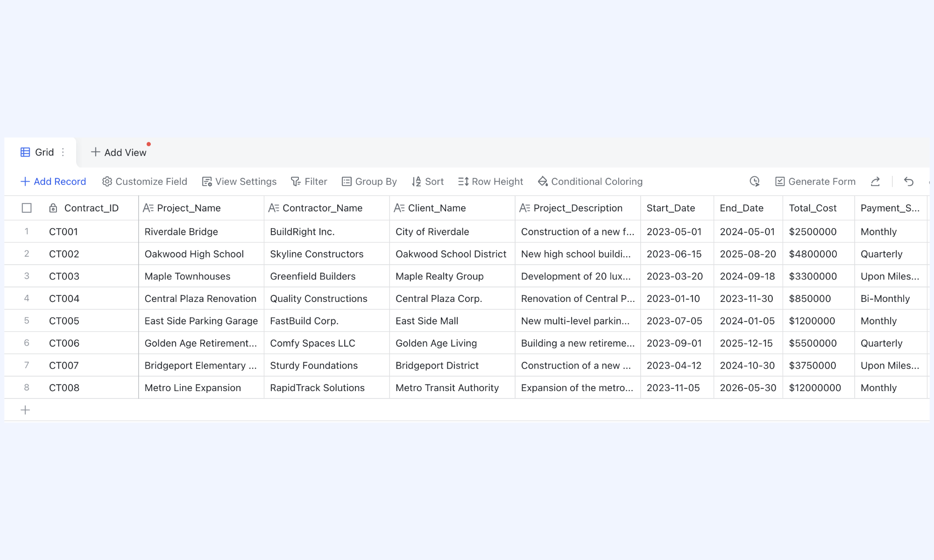Screen dimensions: 934x560
Task: Click the View Settings icon
Action: pyautogui.click(x=207, y=182)
